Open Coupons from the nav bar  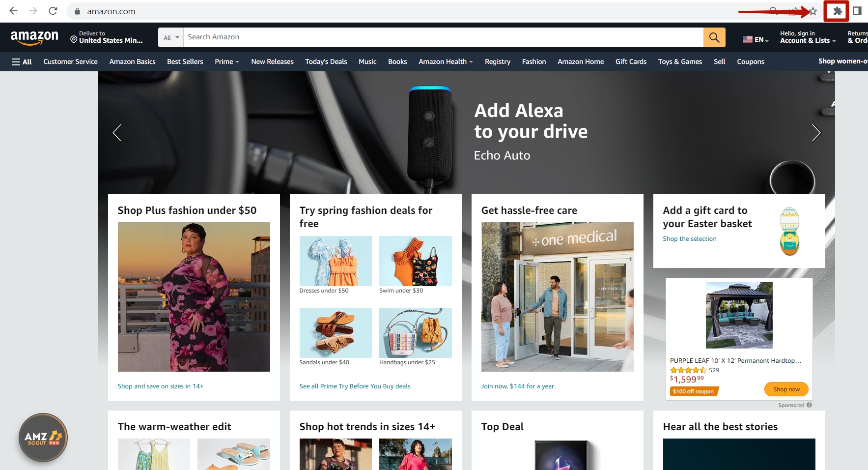click(x=751, y=61)
